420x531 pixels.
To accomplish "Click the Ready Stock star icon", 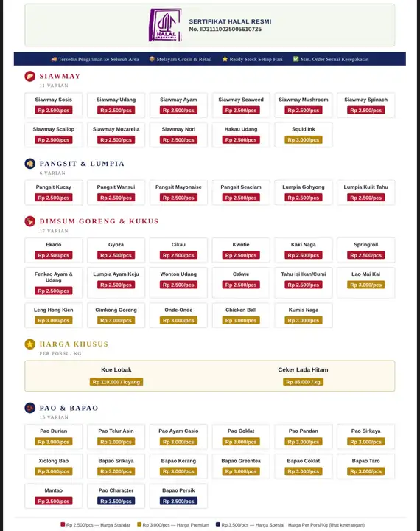I will 225,59.
